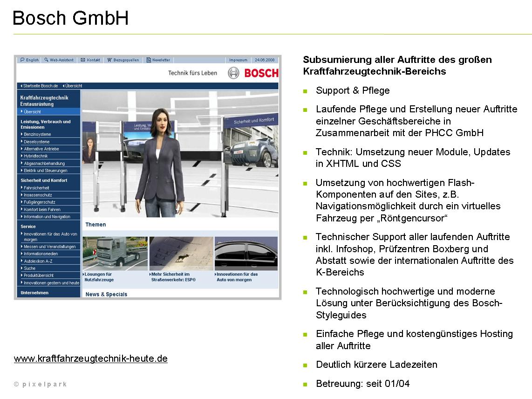Expand Alternative Antriebe entry
The height and width of the screenshot is (399, 532).
[40, 149]
